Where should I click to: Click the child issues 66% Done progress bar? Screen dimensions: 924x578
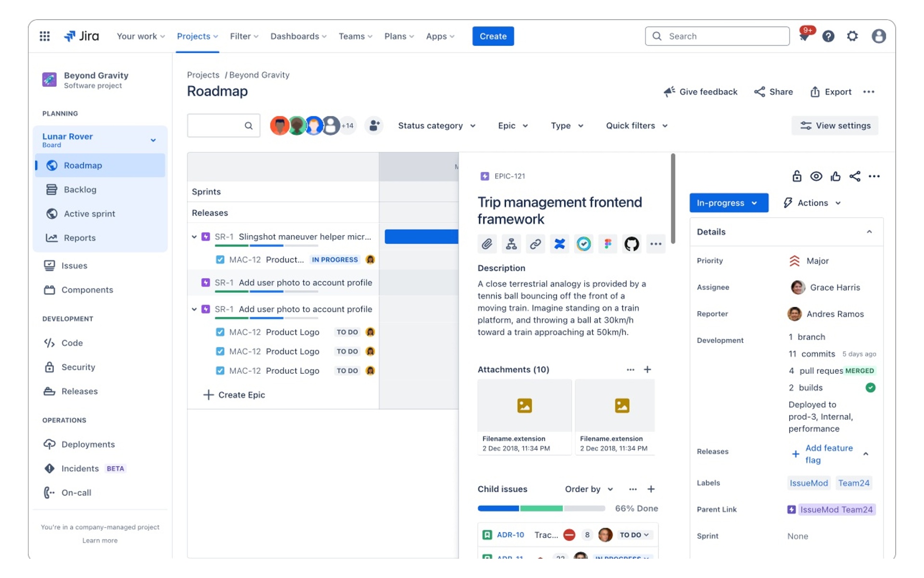coord(541,508)
